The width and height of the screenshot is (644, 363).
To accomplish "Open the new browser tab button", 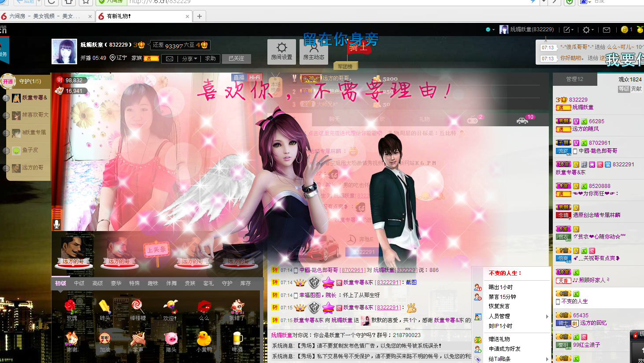I will (x=200, y=16).
